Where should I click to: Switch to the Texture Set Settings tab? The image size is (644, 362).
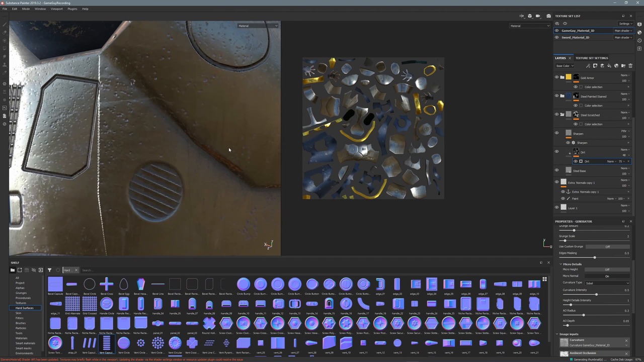tap(592, 58)
